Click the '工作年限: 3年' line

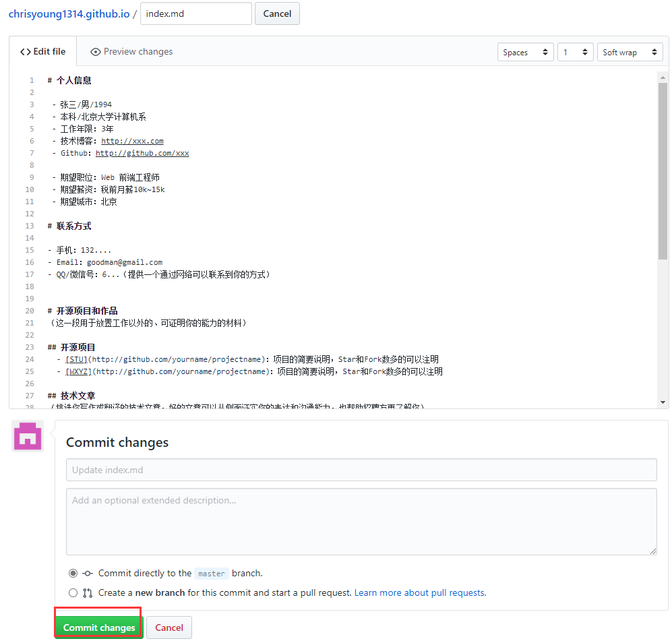[83, 129]
